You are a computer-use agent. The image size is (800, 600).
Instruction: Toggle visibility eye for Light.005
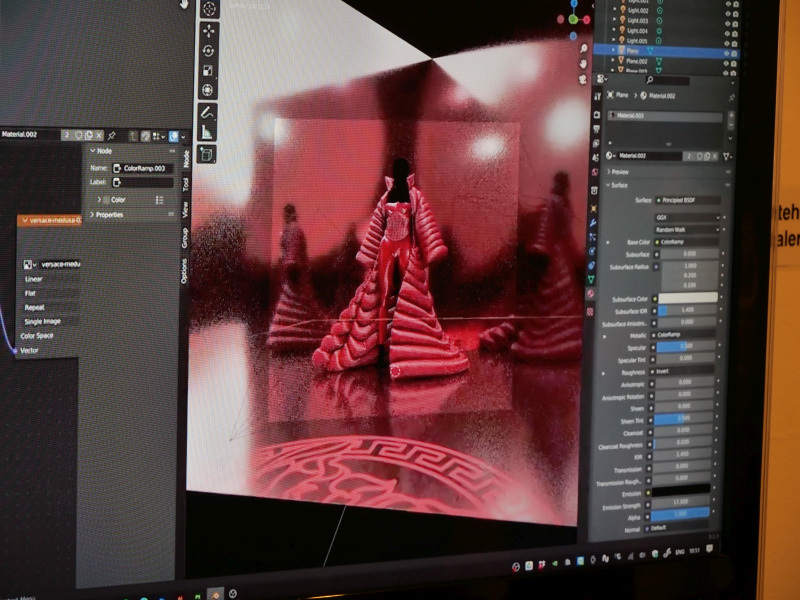click(728, 43)
